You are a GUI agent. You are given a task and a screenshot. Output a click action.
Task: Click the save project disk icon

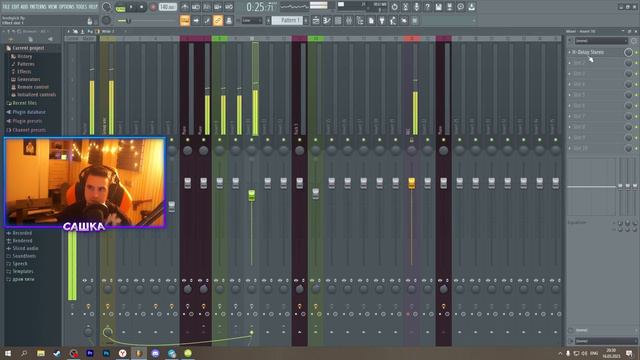pos(438,7)
